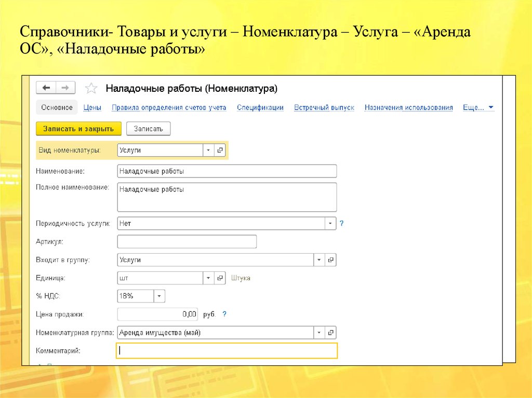Open the Вид номенклатуры linked item icon
The image size is (532, 398).
[x=220, y=150]
